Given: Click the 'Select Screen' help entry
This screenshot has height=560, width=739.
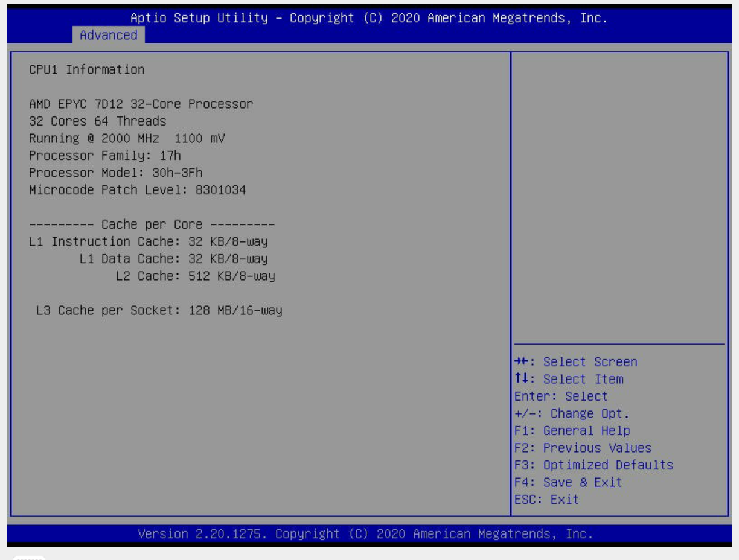Looking at the screenshot, I should pos(576,362).
